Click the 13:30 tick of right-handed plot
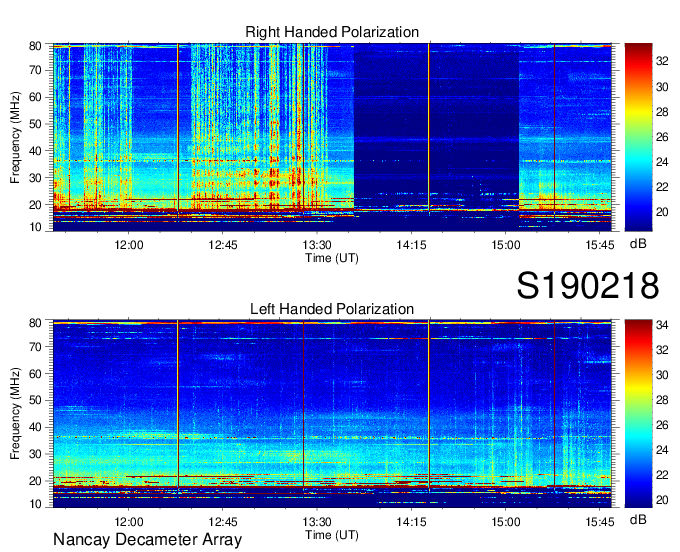Image resolution: width=680 pixels, height=552 pixels. coord(317,245)
